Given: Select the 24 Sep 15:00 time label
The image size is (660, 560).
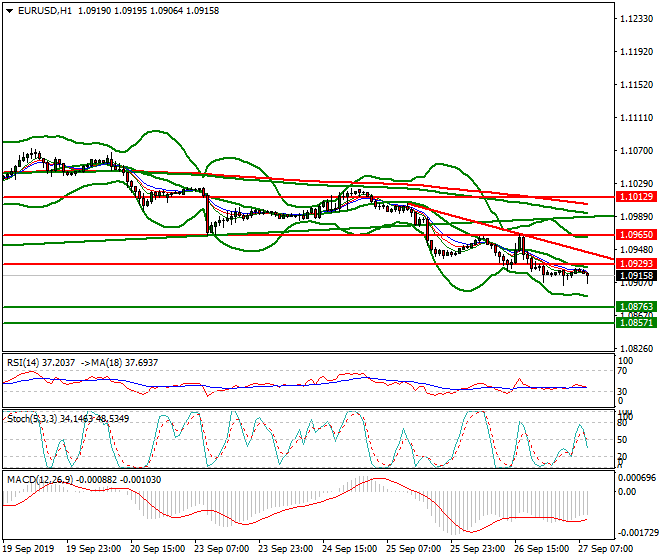Looking at the screenshot, I should tap(349, 549).
